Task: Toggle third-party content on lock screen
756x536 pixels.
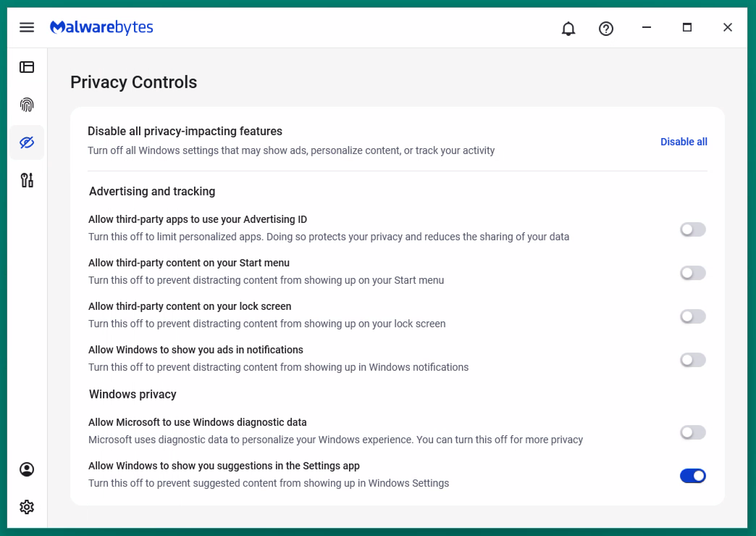Action: pos(693,316)
